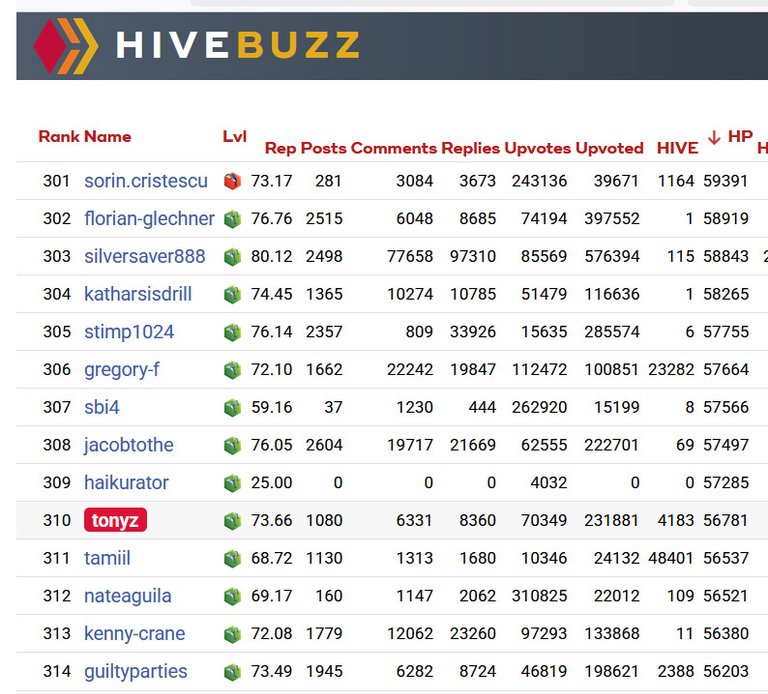Sort table by Rank column
Screen dimensions: 768x694
(58, 137)
